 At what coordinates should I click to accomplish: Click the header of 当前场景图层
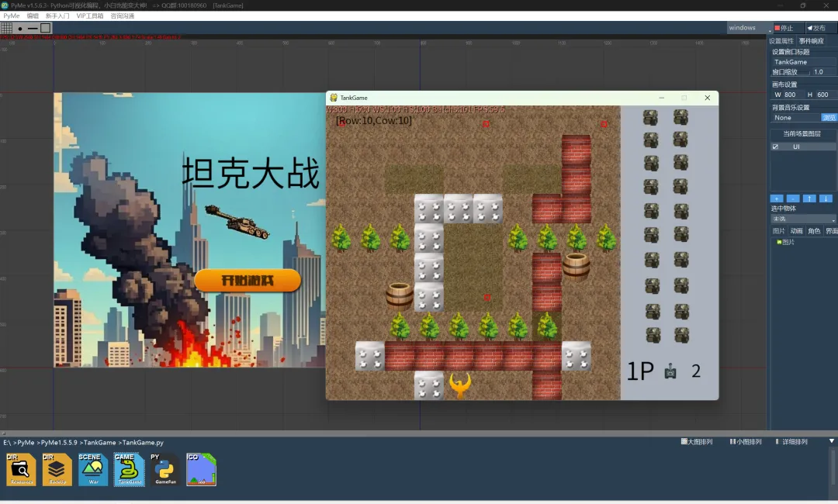[x=802, y=134]
